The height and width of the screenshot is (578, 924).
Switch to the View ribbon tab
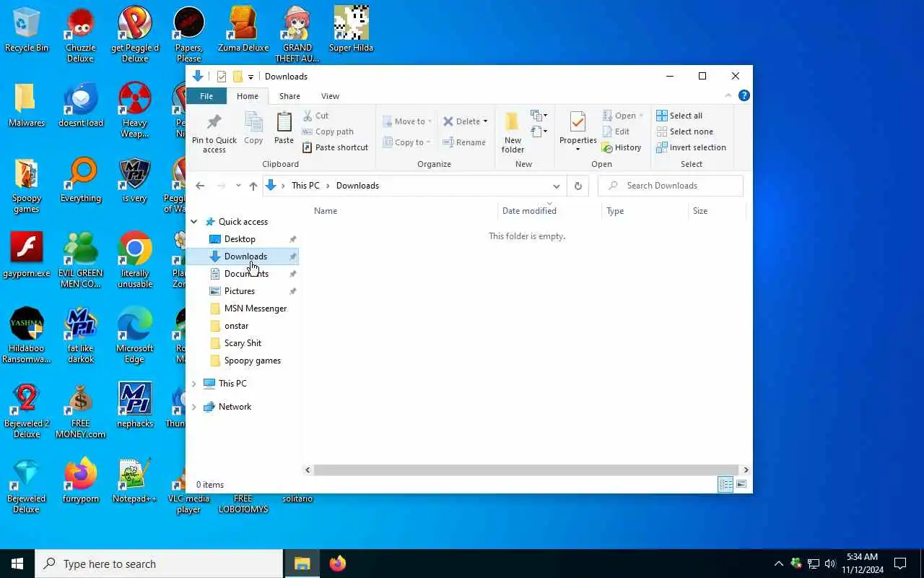(330, 96)
